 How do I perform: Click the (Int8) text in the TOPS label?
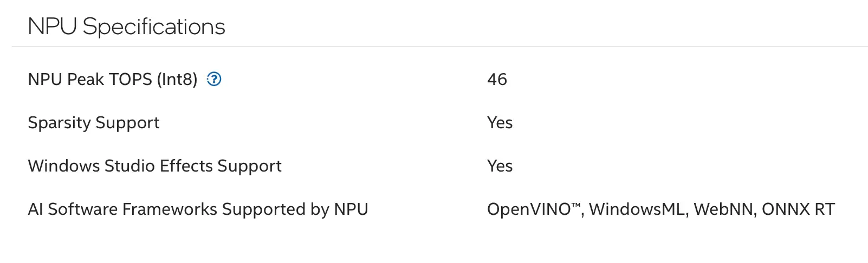(177, 80)
